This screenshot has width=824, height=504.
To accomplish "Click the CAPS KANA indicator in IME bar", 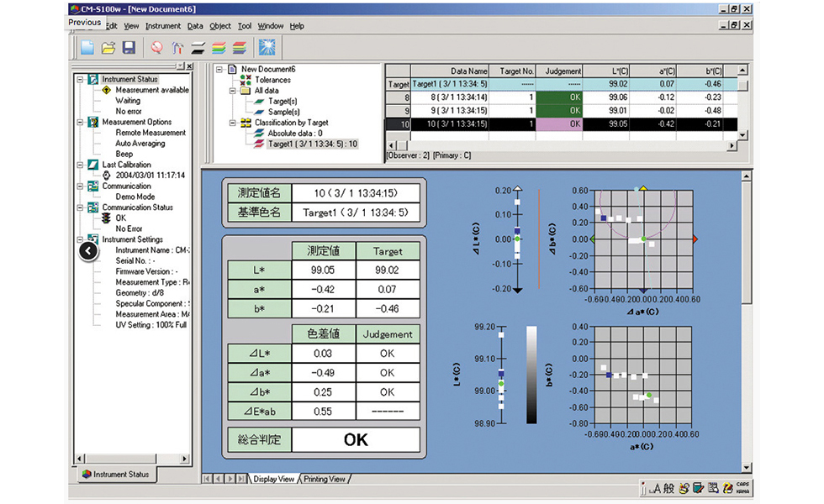I will click(743, 488).
